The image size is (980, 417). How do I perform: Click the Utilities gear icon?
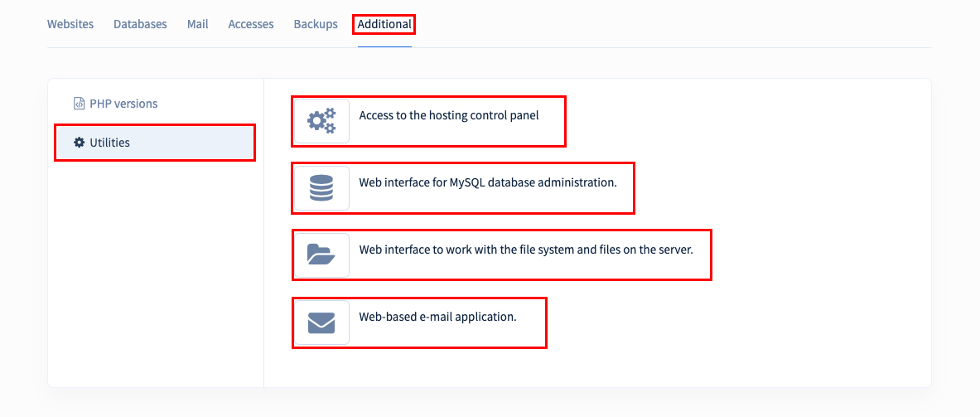coord(79,143)
